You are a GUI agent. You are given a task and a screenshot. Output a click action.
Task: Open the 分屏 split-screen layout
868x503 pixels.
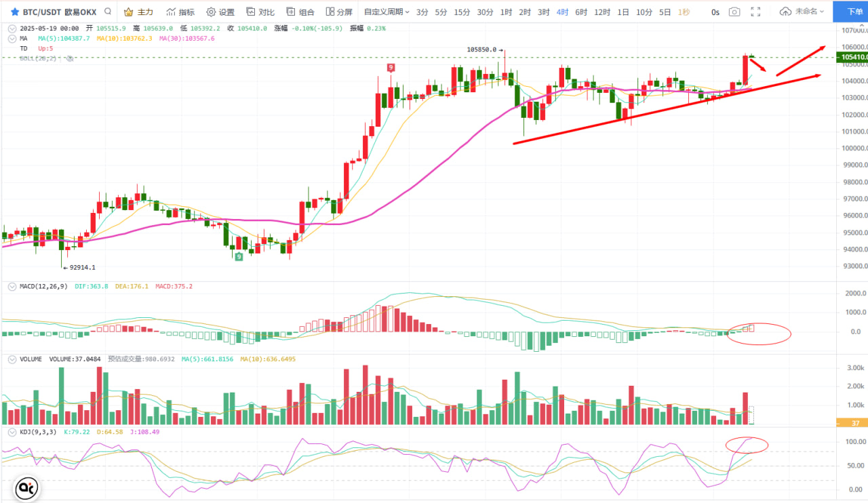pos(339,12)
